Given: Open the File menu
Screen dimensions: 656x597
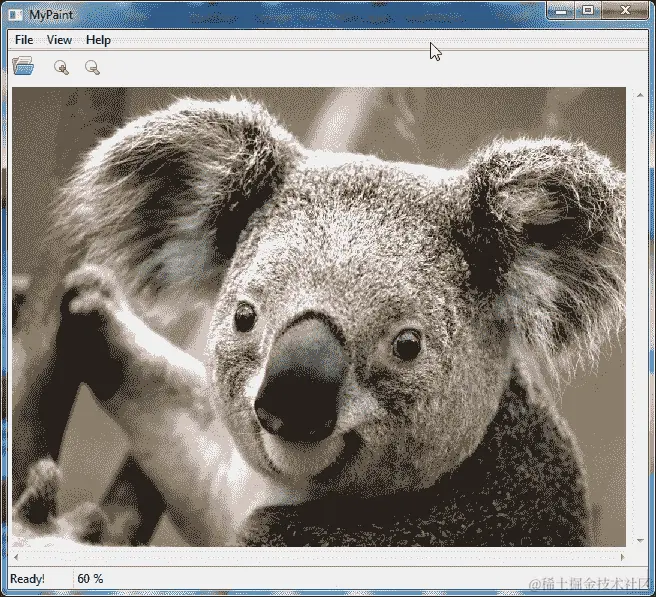Looking at the screenshot, I should (x=24, y=40).
